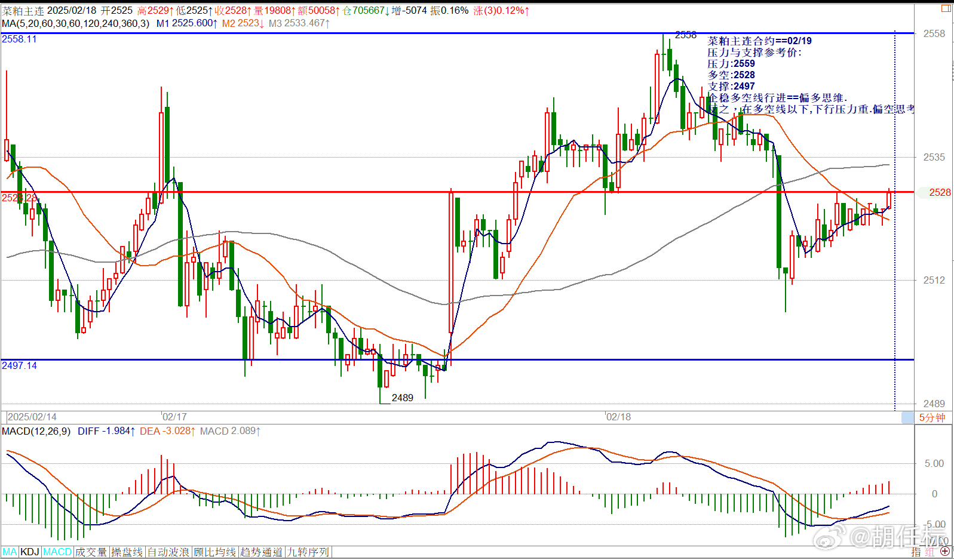954x560 pixels.
Task: Click the MA(5,20,60,30,60,120,240,360,3) parameters label
Action: click(x=75, y=23)
